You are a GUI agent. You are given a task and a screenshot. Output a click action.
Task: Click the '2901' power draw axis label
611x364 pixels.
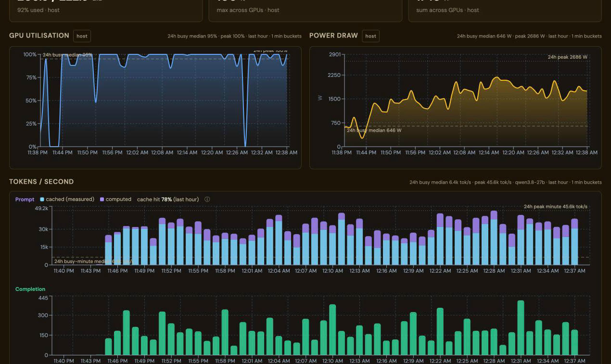(334, 55)
